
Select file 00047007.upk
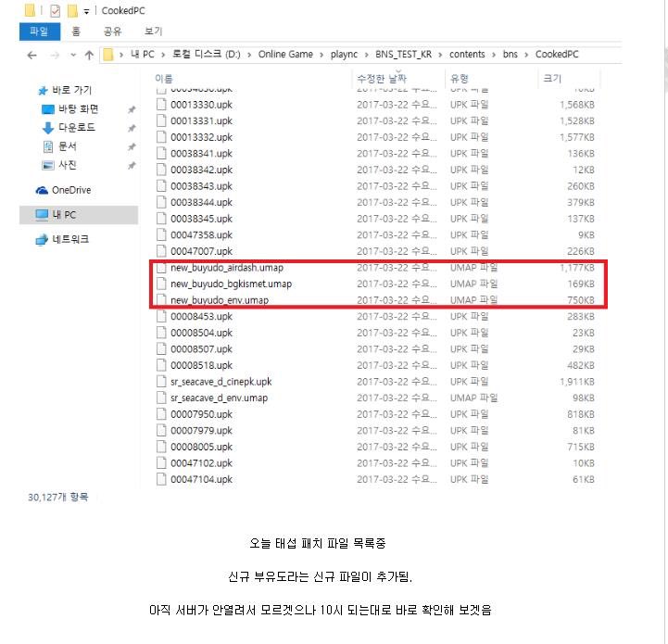tap(201, 251)
